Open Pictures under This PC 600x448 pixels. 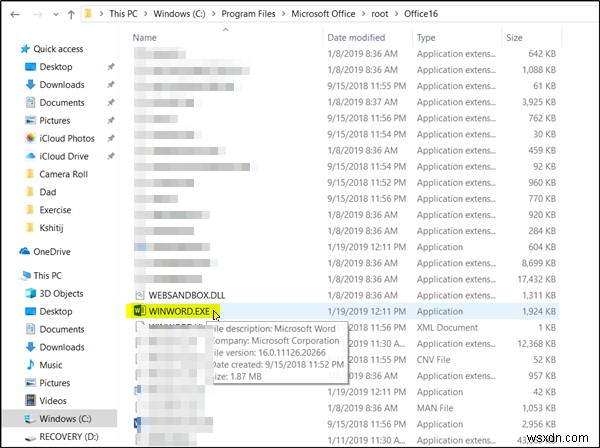click(55, 383)
